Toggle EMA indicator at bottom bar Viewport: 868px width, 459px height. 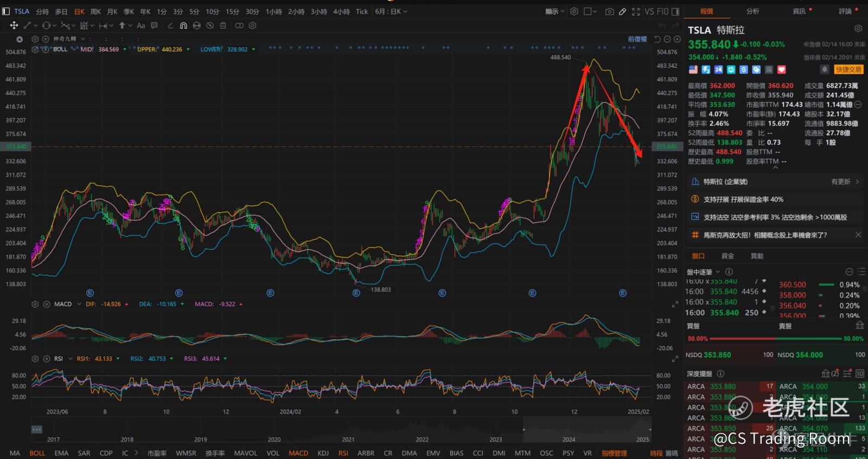[61, 453]
